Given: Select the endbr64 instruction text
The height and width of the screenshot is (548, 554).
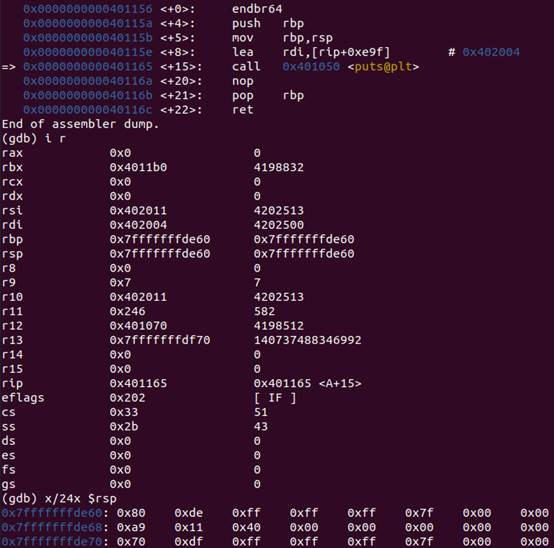Looking at the screenshot, I should [257, 9].
